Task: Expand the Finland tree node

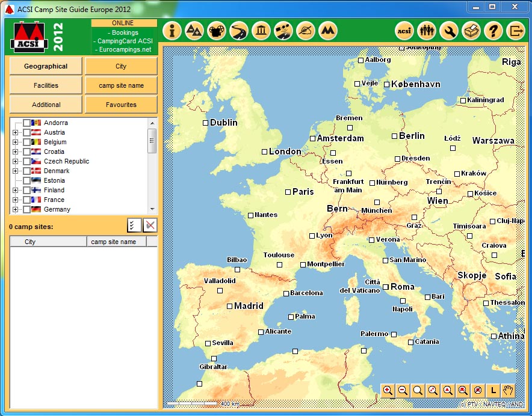Action: coord(15,190)
